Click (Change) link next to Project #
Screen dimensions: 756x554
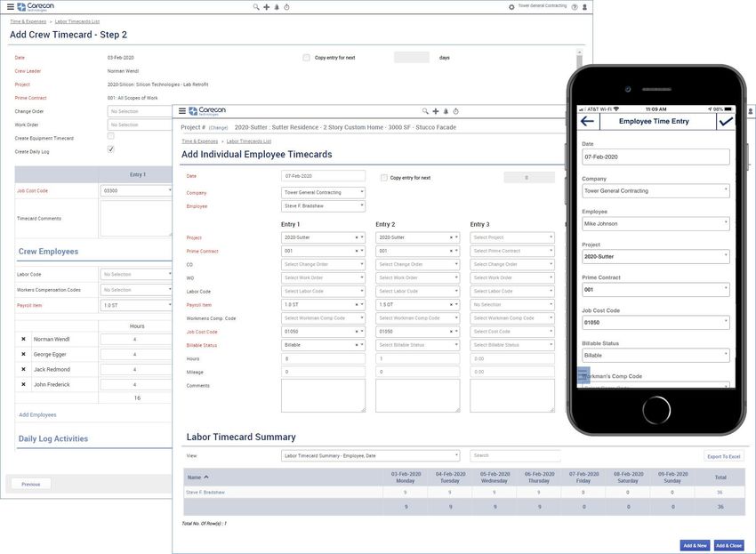[218, 128]
